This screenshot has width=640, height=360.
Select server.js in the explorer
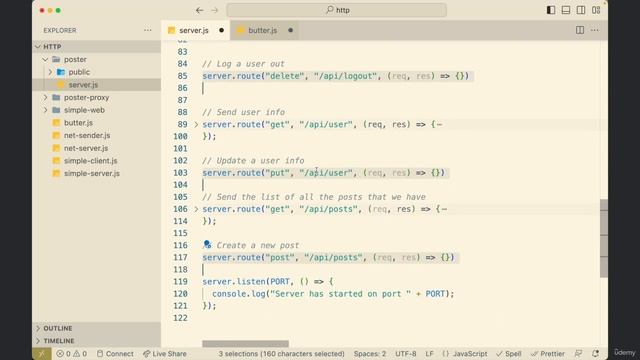(x=97, y=84)
